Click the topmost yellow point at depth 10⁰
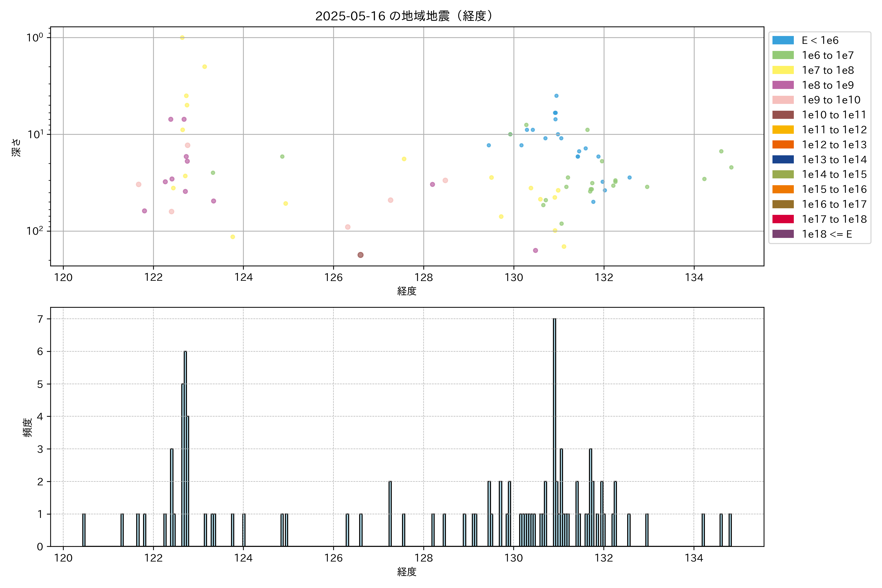This screenshot has height=588, width=882. click(182, 37)
